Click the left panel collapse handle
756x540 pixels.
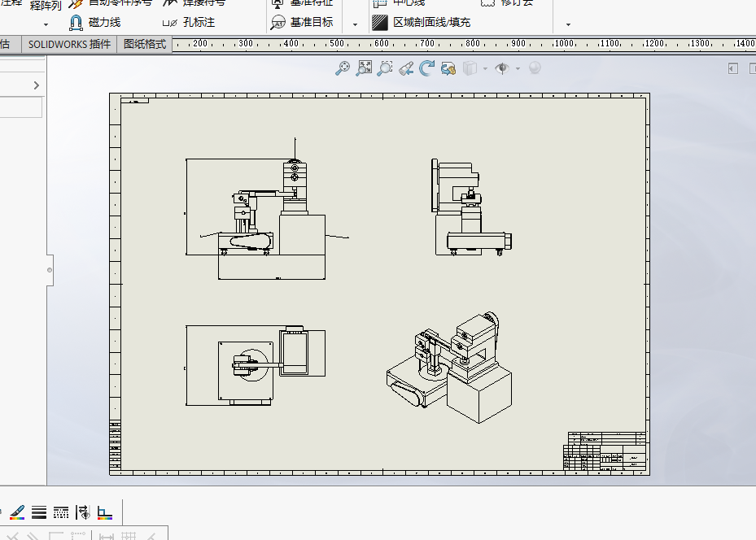click(50, 270)
